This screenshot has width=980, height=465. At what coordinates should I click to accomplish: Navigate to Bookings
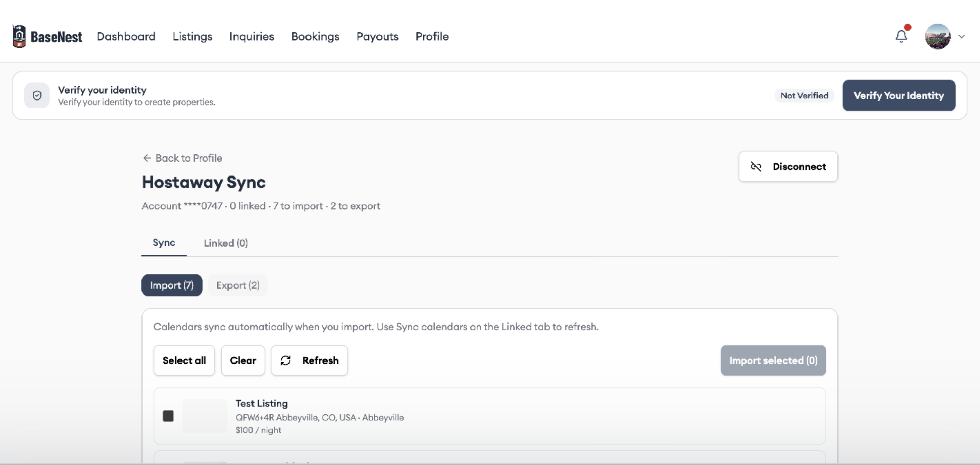click(x=315, y=36)
